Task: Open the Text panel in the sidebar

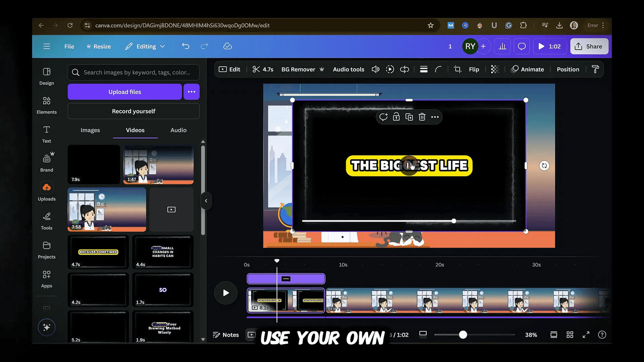Action: pyautogui.click(x=46, y=134)
